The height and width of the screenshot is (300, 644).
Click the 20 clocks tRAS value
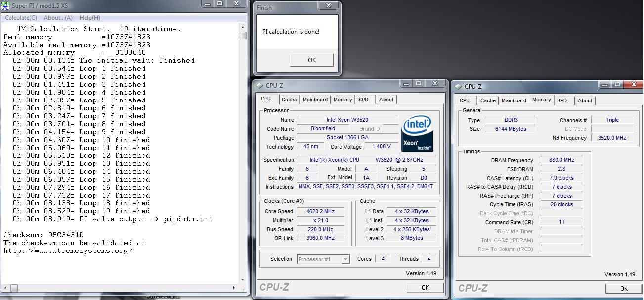(561, 204)
